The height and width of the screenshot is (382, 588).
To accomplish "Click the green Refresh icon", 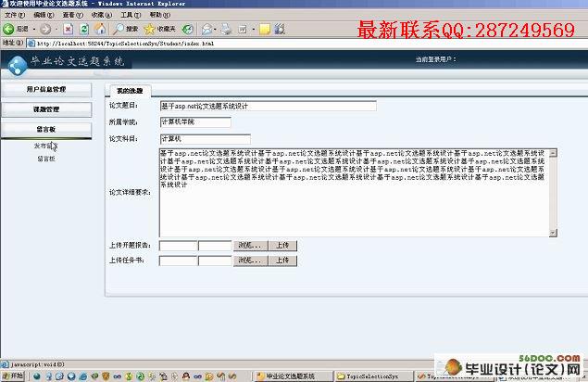I will (x=85, y=29).
